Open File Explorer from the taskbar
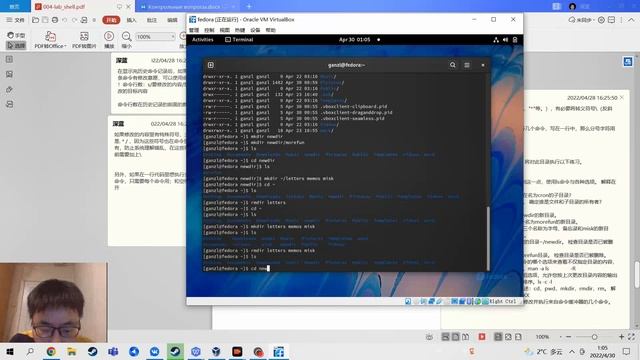The image size is (640, 360). point(72,351)
